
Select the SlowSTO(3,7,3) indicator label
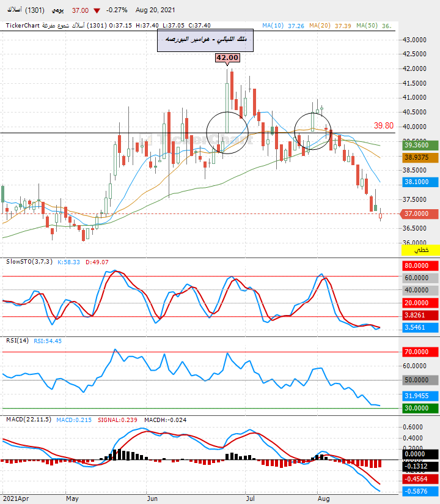(29, 262)
